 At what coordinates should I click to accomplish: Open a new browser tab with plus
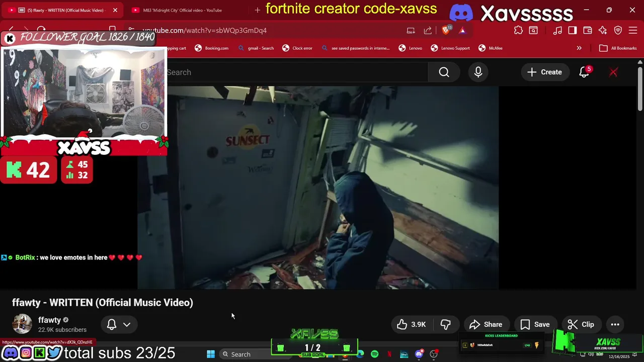click(x=258, y=10)
